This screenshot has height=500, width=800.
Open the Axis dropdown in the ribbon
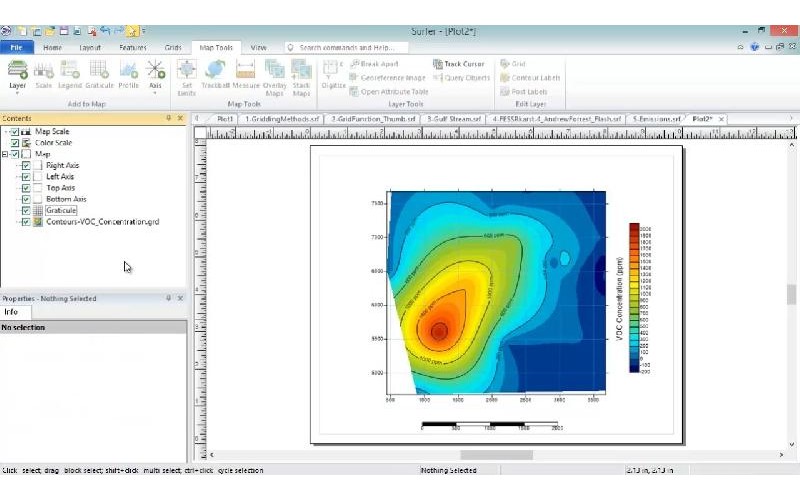click(155, 75)
